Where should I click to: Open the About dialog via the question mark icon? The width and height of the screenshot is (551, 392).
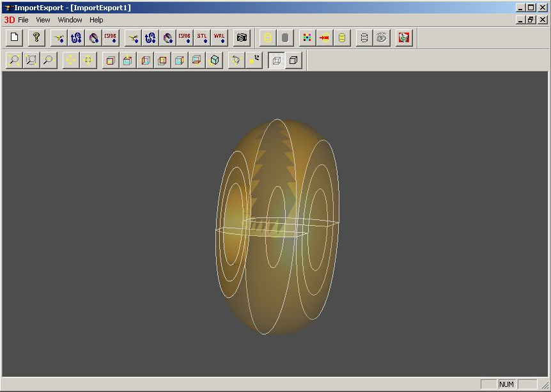pos(36,38)
